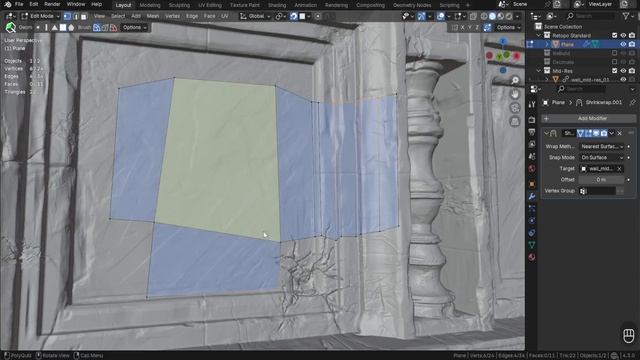
Task: Toggle Retopo Standard collection checkbox
Action: tap(614, 36)
